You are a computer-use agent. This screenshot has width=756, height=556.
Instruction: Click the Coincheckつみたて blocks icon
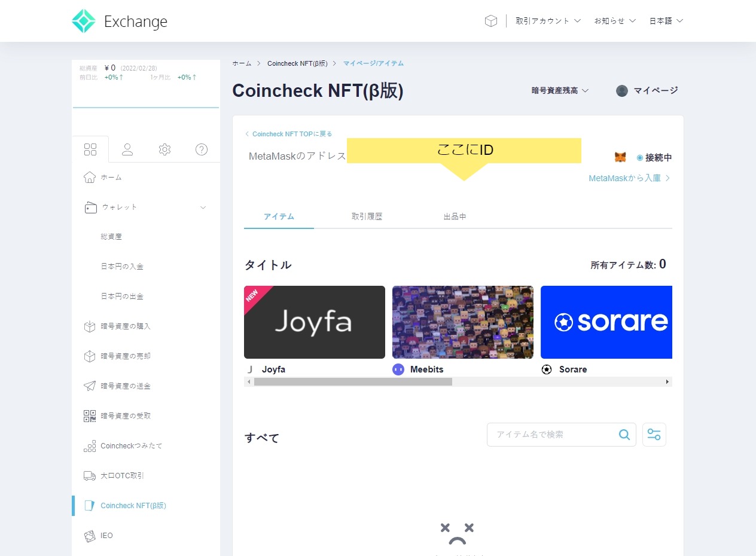90,446
